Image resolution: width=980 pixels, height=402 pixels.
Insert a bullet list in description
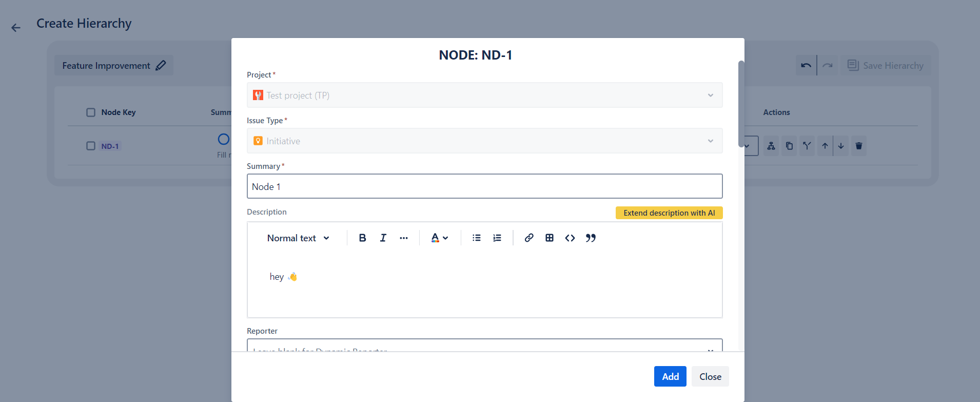(x=476, y=238)
